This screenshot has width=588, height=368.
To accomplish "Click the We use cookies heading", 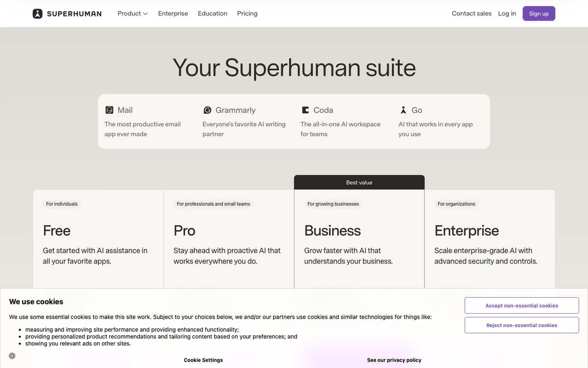I will point(36,302).
